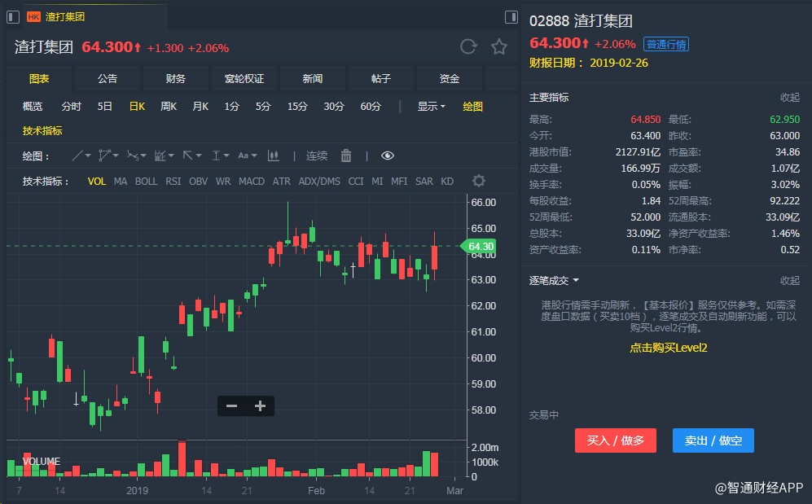
Task: Toggle 连续 continuous drawing mode
Action: pyautogui.click(x=317, y=156)
